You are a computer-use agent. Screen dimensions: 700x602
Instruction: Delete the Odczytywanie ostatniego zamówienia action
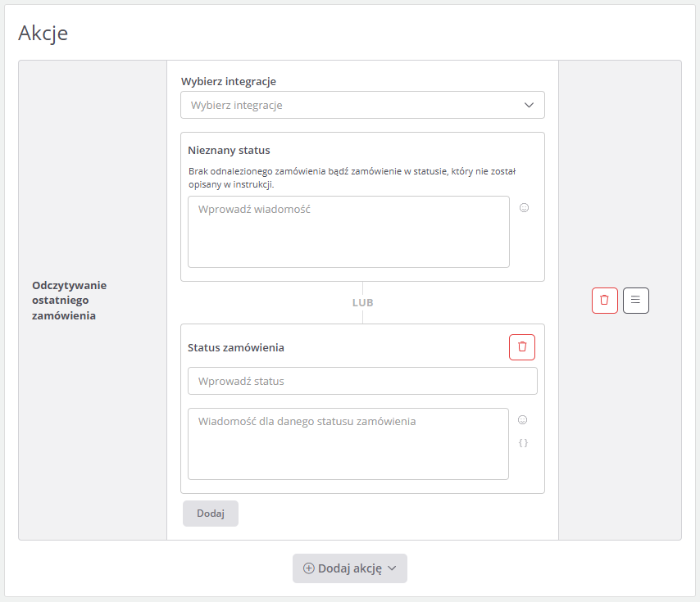coord(604,300)
